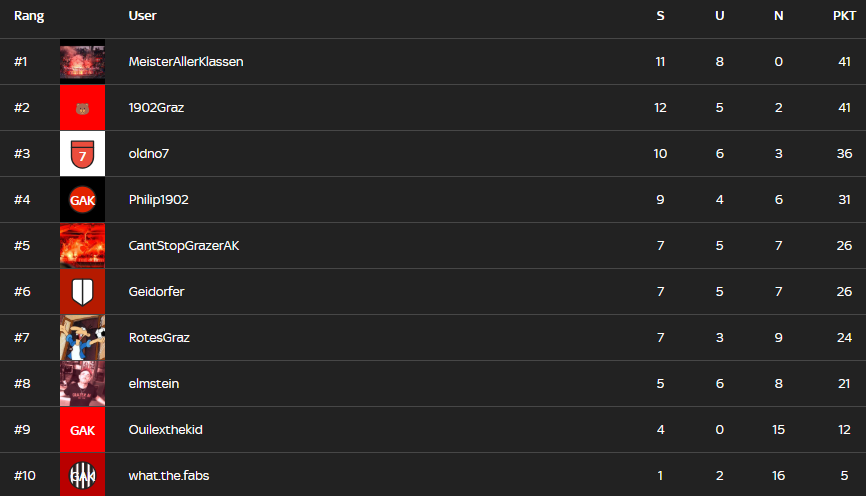Open 1902Graz's red bear avatar
This screenshot has height=496, width=866.
tap(82, 108)
